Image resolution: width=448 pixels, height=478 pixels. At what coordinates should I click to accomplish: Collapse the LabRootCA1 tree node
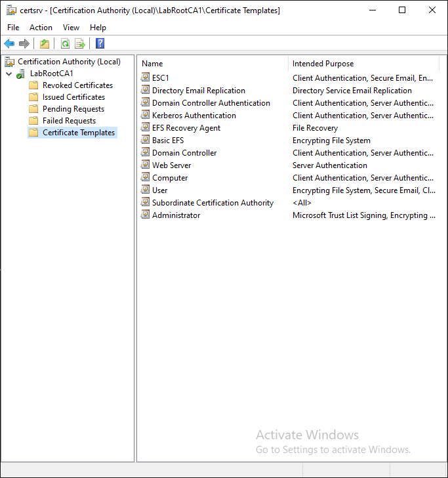[9, 74]
